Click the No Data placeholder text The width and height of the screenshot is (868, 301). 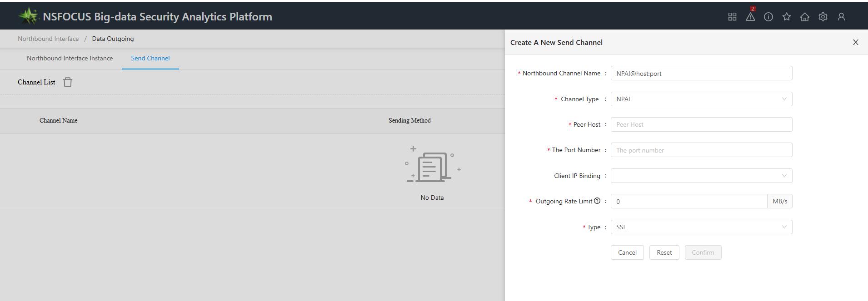click(x=432, y=197)
